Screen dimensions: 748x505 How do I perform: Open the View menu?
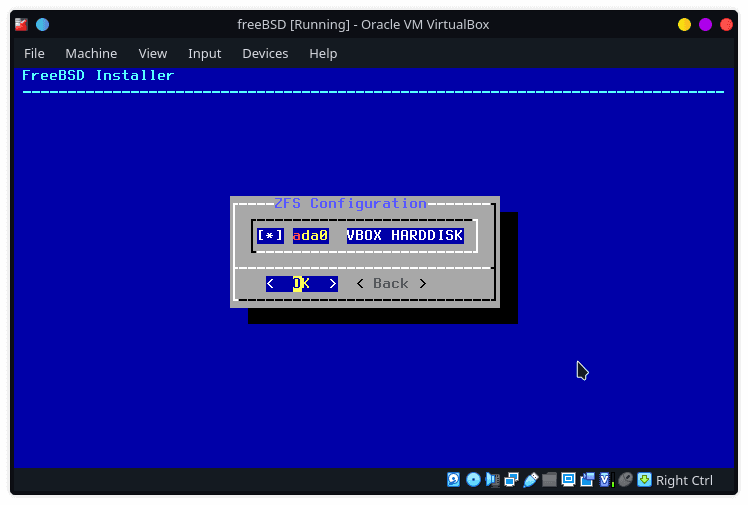153,53
